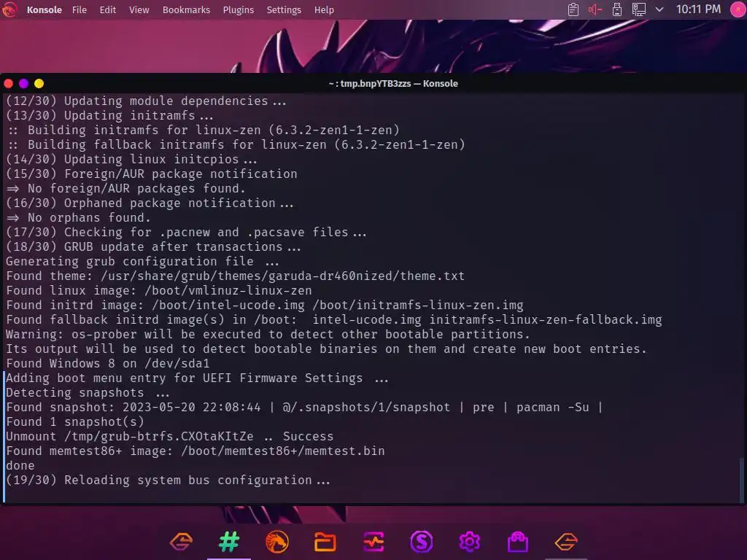The width and height of the screenshot is (747, 560).
Task: Open the purple gear settings dock icon
Action: pos(470,542)
